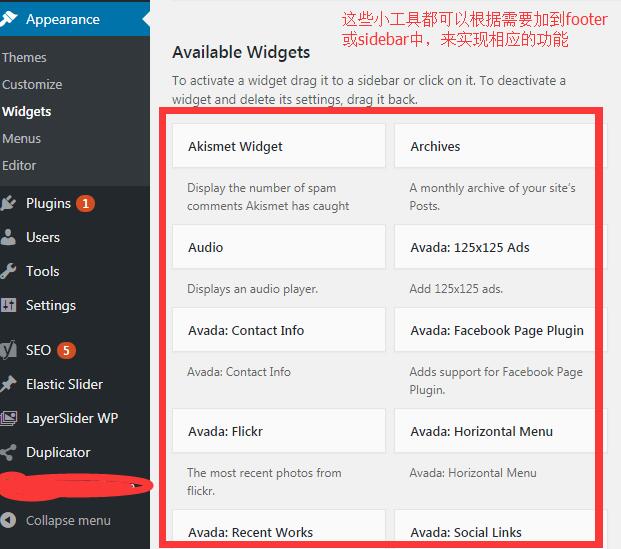This screenshot has height=549, width=621.
Task: Click the Tools wrench icon
Action: [8, 271]
